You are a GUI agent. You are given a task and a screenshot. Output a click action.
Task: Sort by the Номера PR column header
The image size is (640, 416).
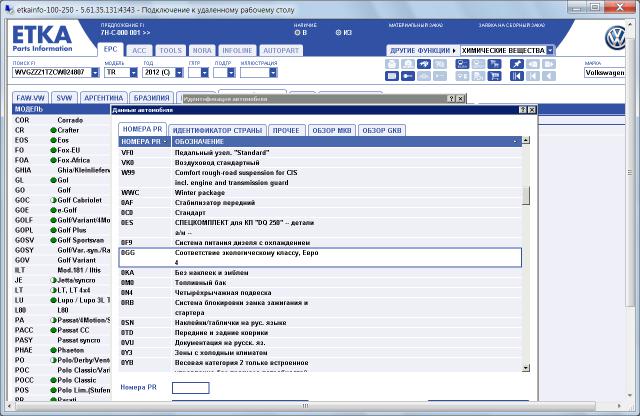point(144,142)
